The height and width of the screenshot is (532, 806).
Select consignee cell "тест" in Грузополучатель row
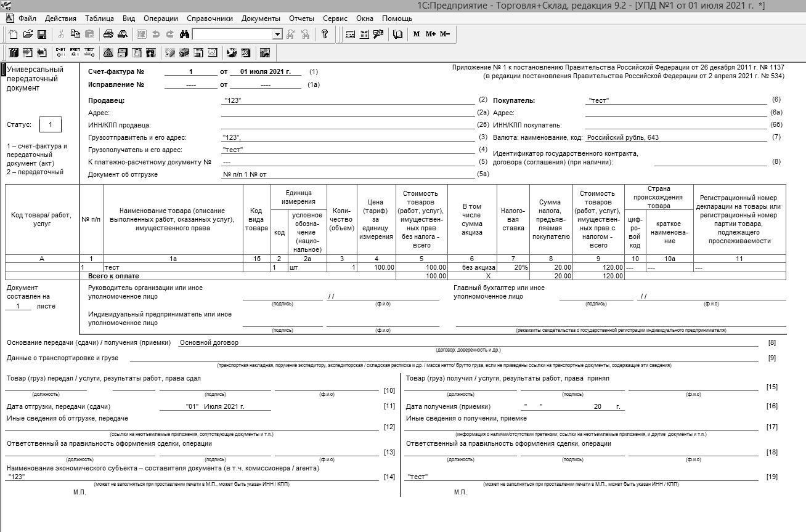[348, 150]
